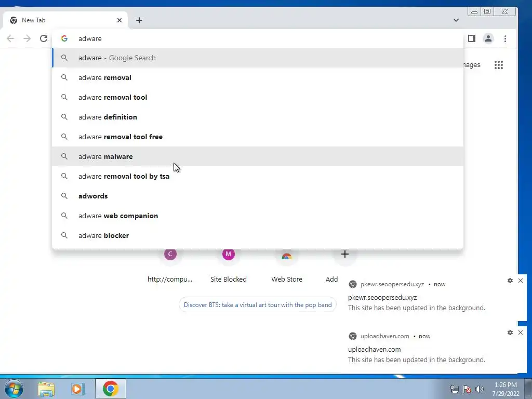Click the Images link beside the apps grid

tap(472, 65)
